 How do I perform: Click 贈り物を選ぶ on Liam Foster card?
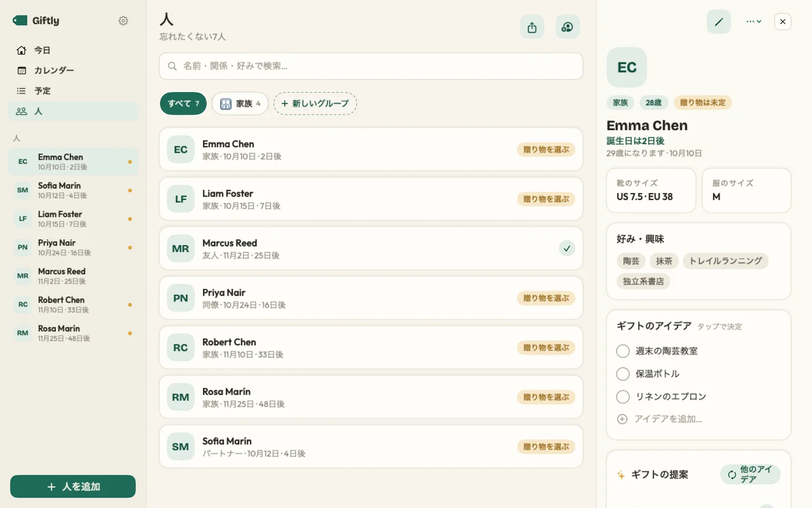coord(546,199)
